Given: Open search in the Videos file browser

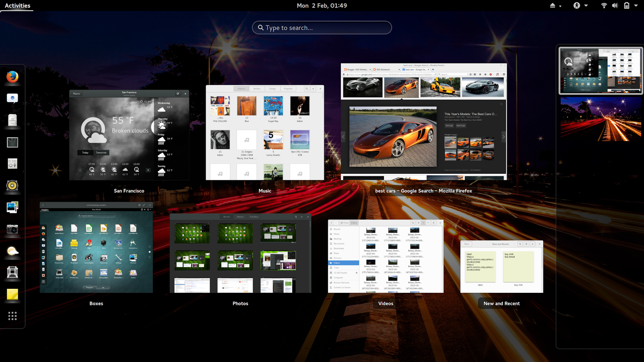Looking at the screenshot, I should tap(413, 223).
